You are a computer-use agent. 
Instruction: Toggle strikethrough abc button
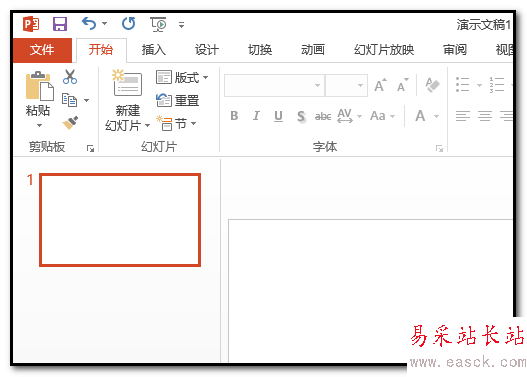(323, 116)
